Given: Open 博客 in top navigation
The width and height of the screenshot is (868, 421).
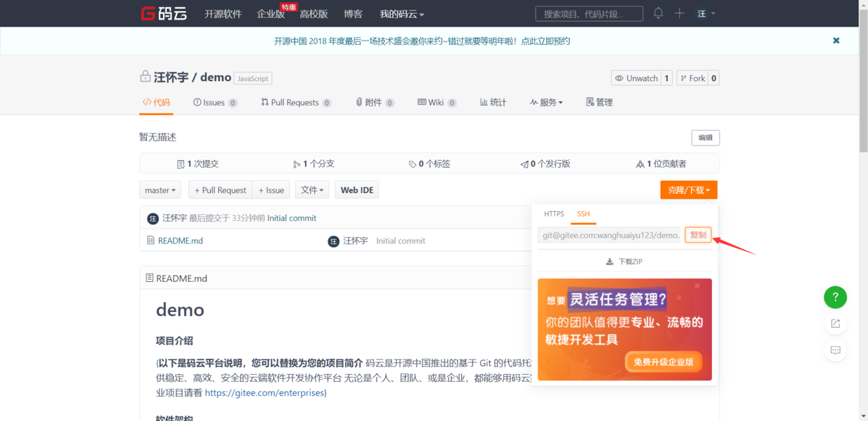Looking at the screenshot, I should [x=353, y=14].
